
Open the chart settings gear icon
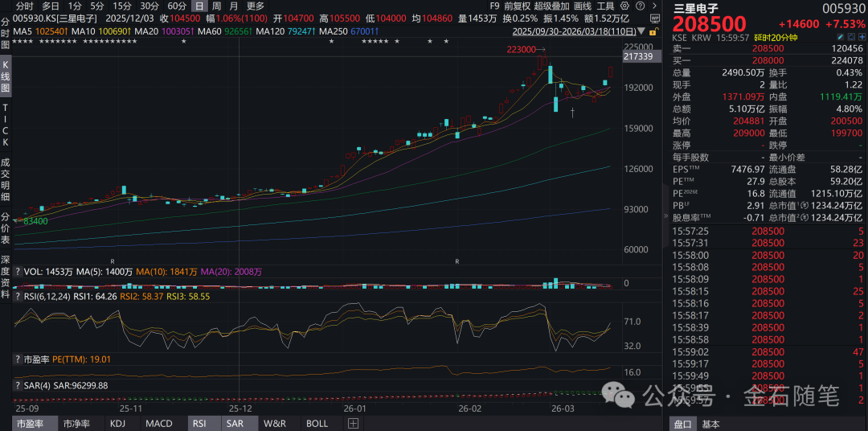pos(624,6)
